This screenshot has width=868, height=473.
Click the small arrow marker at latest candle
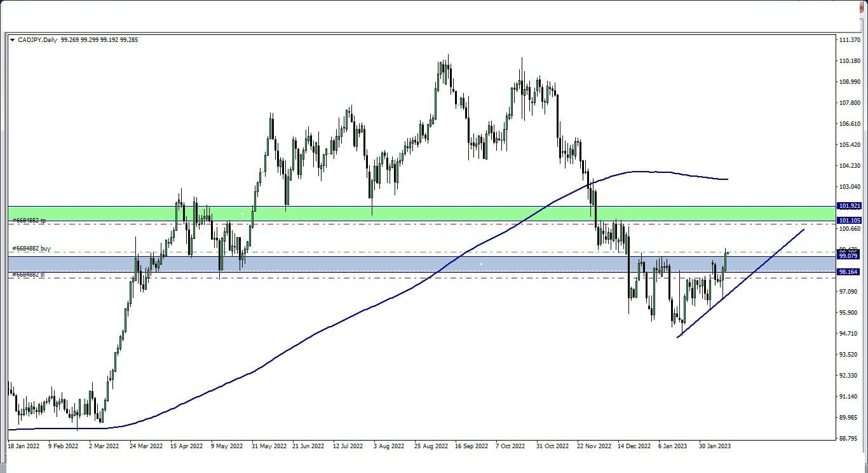point(729,253)
